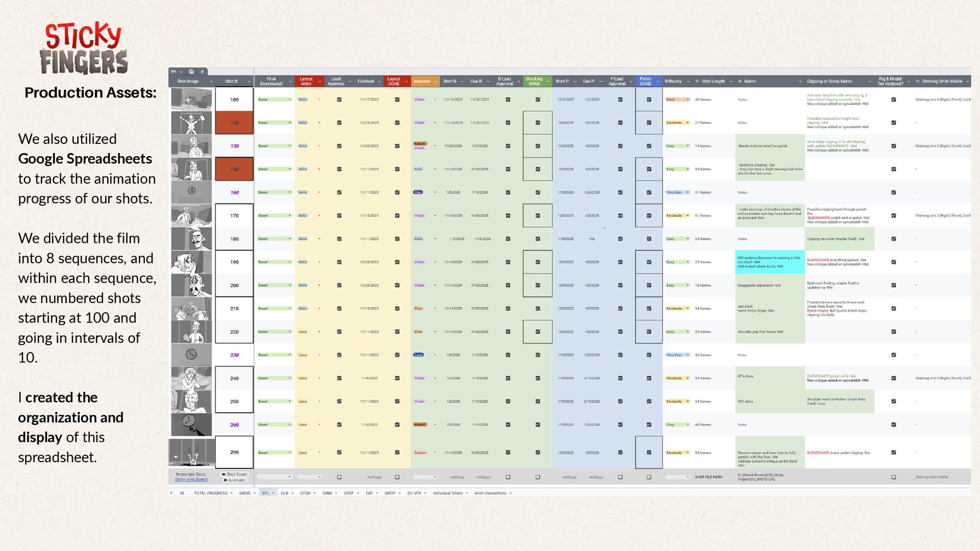This screenshot has width=980, height=551.
Task: Expand the Difficulty dropdown for shot 100
Action: pos(688,99)
